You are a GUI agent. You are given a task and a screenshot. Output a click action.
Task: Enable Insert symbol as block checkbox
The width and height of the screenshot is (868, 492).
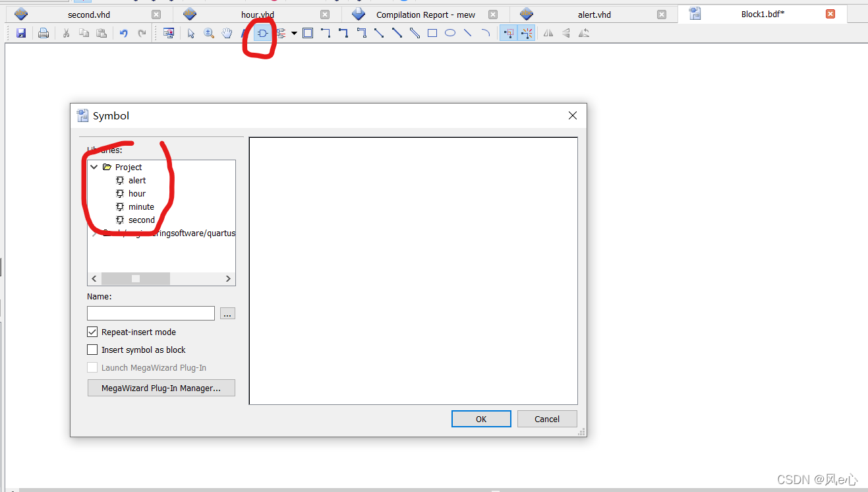pos(92,350)
